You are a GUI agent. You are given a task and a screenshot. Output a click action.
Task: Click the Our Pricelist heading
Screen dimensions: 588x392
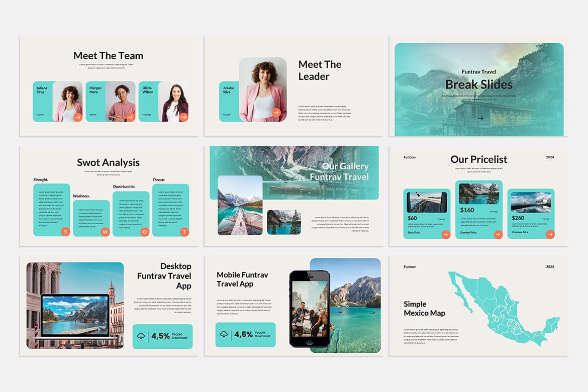point(478,159)
